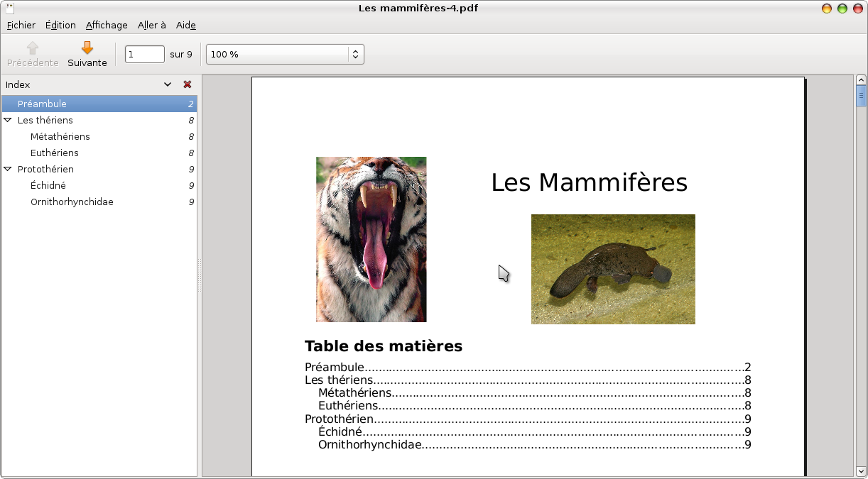Click the sidebar divider grip handle
Viewport: 868px width, 479px height.
coord(200,275)
